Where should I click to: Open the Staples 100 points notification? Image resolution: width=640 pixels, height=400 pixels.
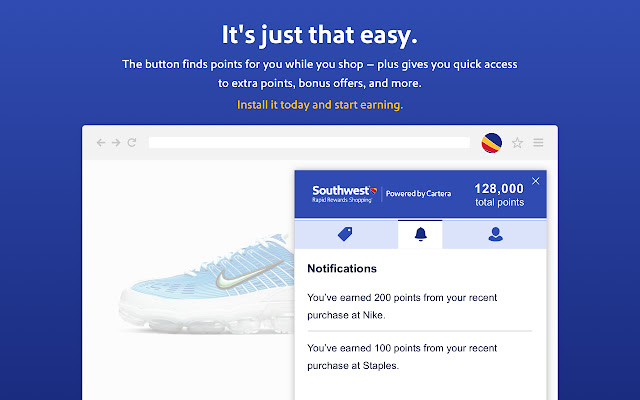[401, 357]
